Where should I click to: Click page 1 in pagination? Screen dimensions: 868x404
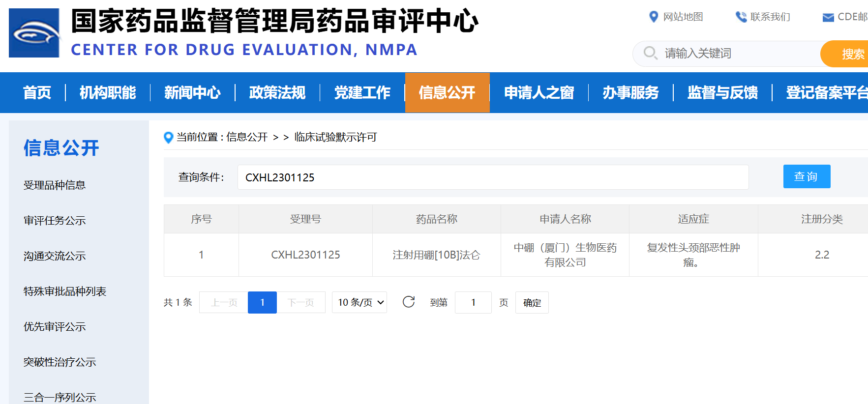point(262,302)
